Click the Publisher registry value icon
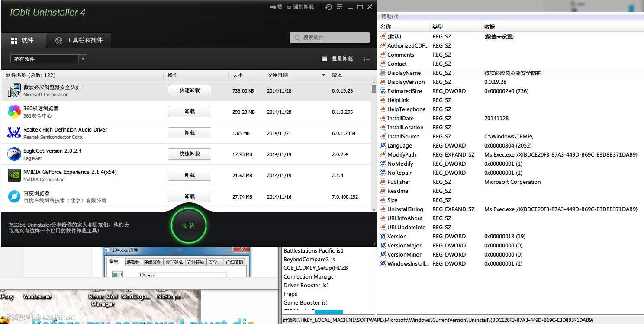The height and width of the screenshot is (324, 644). 383,182
